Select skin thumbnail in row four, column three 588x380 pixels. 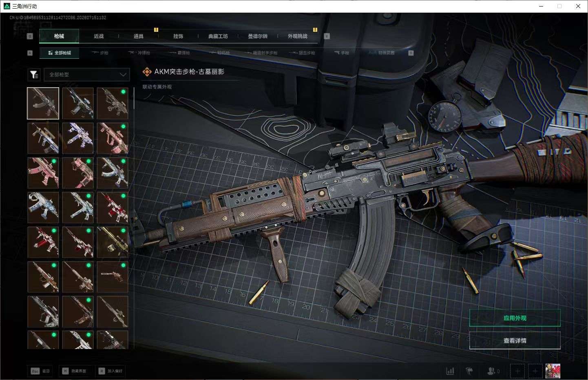click(113, 208)
